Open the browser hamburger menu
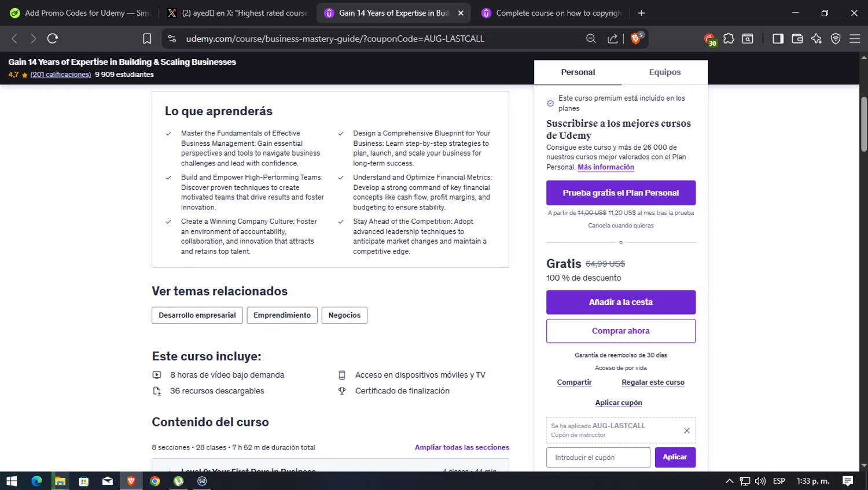This screenshot has height=490, width=868. [x=855, y=39]
